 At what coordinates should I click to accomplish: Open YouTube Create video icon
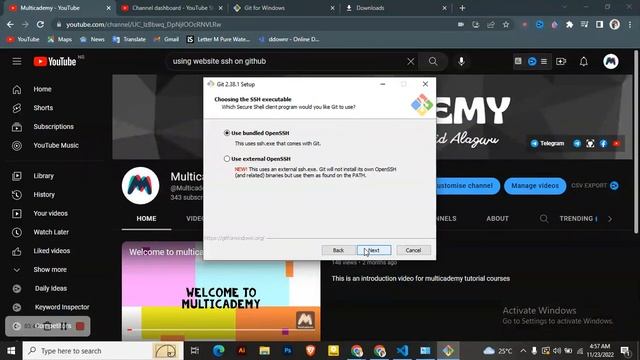click(x=561, y=62)
